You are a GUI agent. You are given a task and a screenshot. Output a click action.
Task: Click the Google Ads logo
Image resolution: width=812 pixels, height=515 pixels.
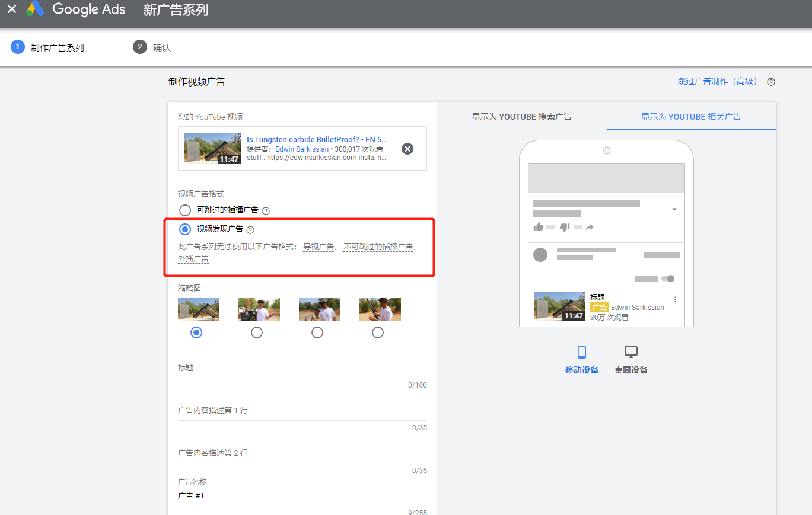click(x=76, y=9)
